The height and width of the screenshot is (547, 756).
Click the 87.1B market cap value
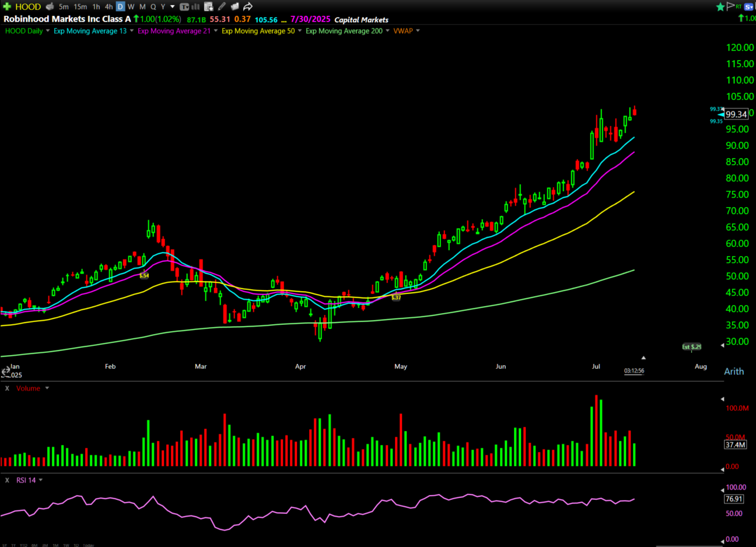(x=197, y=20)
